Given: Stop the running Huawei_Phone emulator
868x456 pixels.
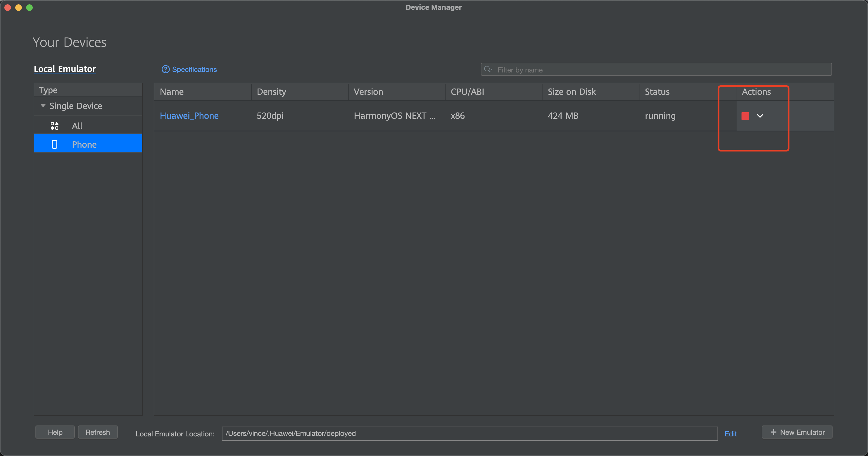Looking at the screenshot, I should click(745, 116).
